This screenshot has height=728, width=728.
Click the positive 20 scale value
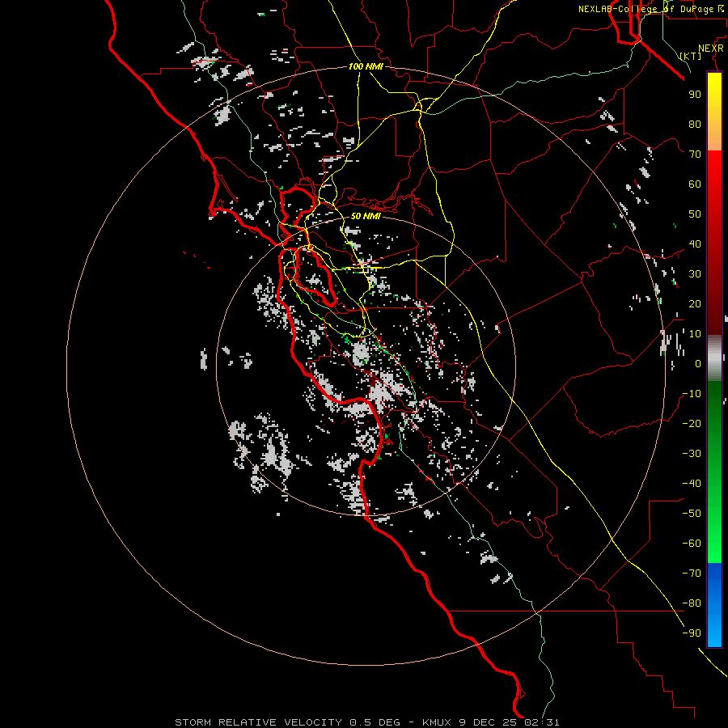point(695,303)
